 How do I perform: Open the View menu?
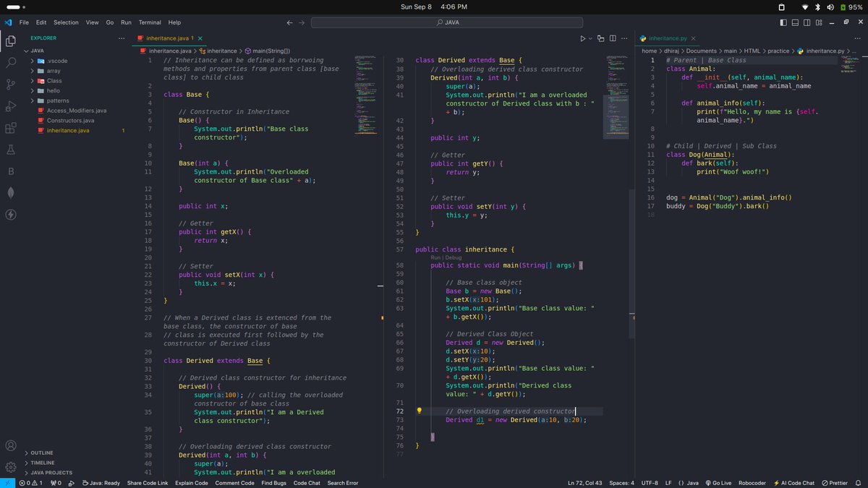point(92,22)
